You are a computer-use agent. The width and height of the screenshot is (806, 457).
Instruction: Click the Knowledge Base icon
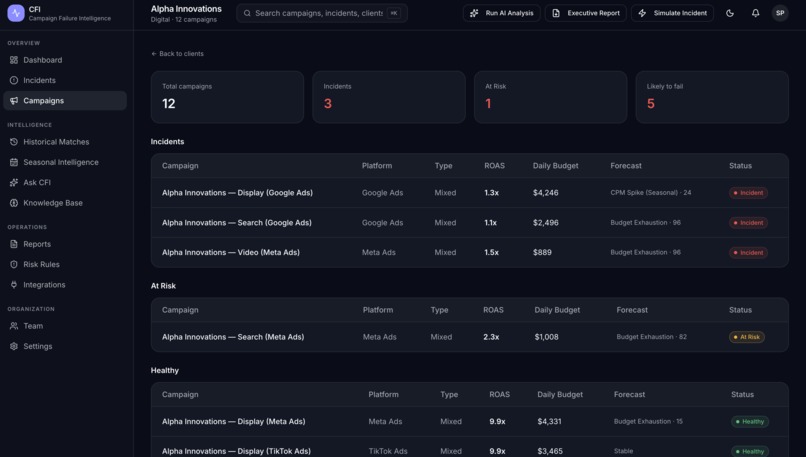click(x=14, y=203)
